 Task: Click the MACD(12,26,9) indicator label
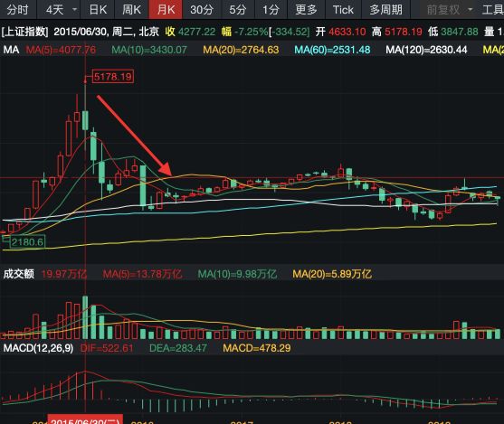click(38, 348)
